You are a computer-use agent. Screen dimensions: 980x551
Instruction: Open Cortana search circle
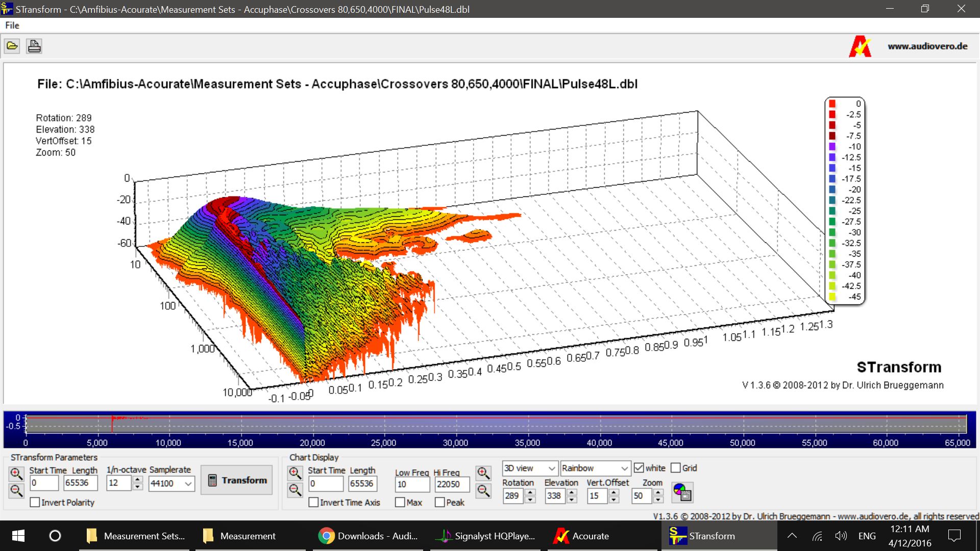tap(55, 536)
